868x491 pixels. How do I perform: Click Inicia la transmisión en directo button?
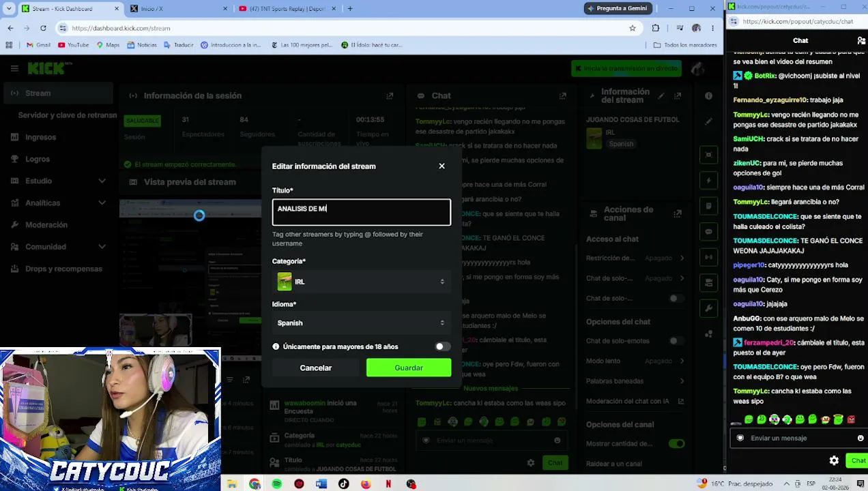click(626, 68)
